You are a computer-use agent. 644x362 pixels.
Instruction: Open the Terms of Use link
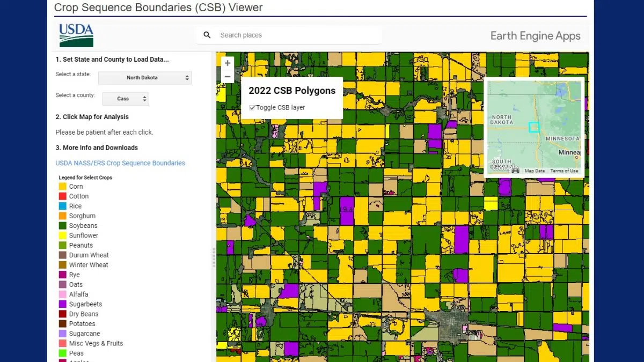tap(564, 171)
